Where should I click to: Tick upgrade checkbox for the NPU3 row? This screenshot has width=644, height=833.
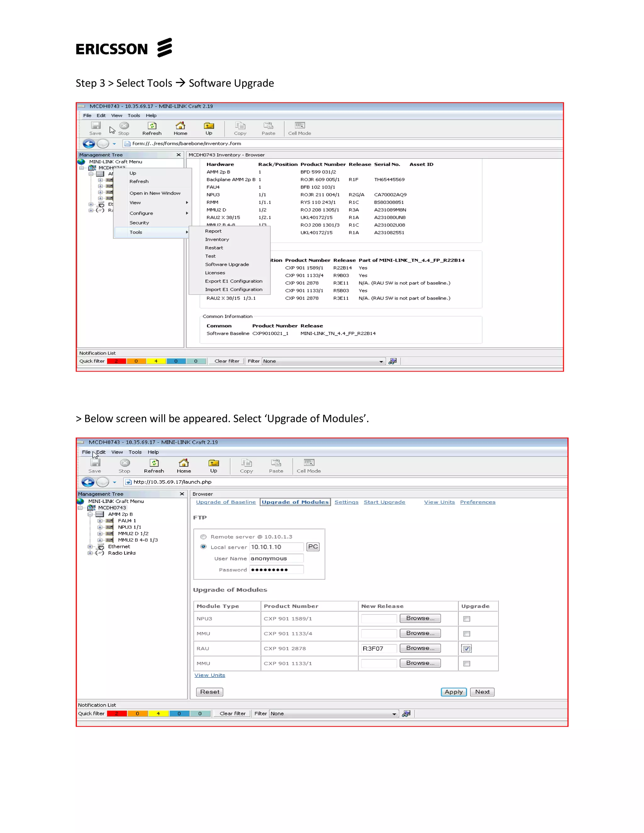pyautogui.click(x=467, y=619)
